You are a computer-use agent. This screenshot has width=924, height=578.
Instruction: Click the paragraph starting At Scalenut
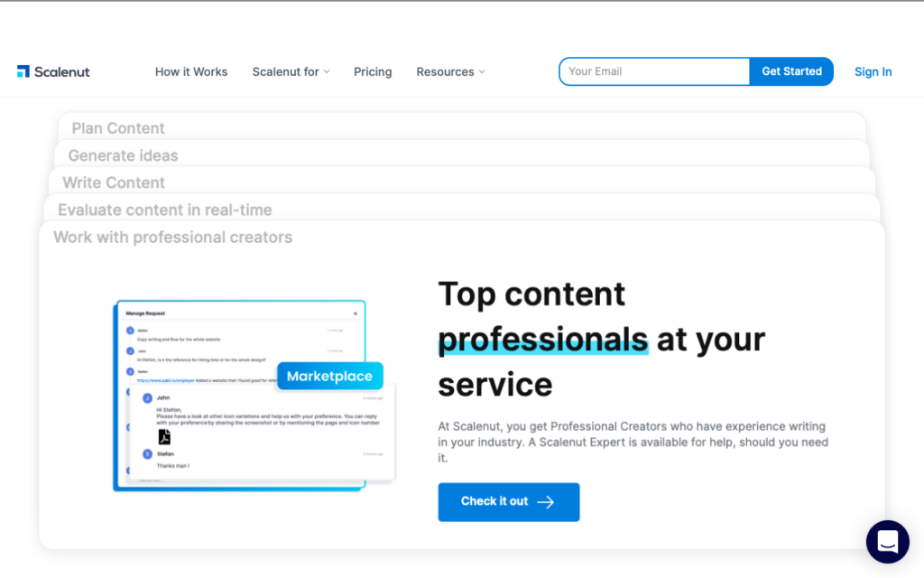pyautogui.click(x=633, y=442)
